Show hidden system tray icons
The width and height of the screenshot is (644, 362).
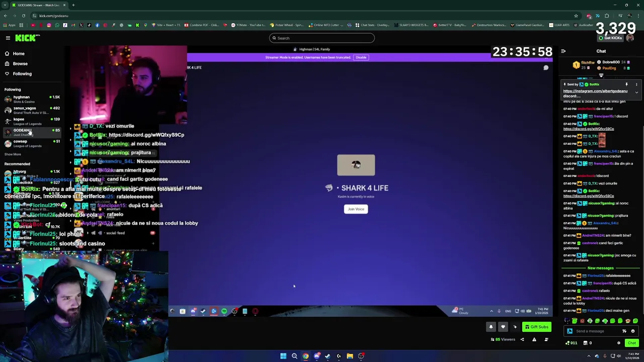tap(589, 356)
